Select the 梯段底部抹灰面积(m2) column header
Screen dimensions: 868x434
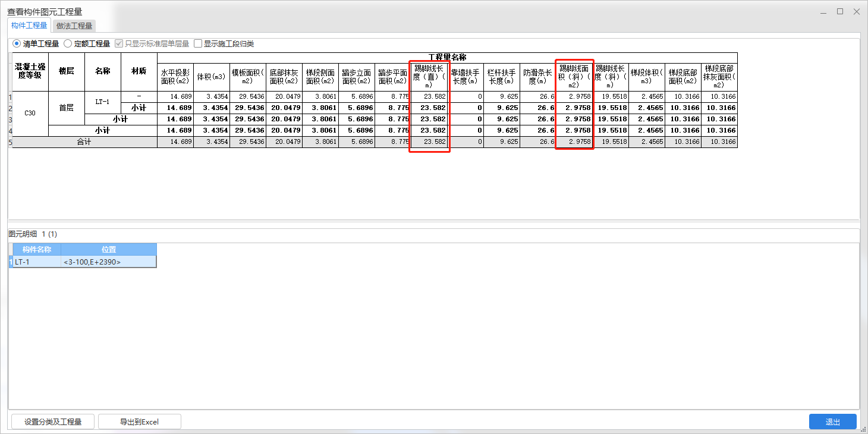click(x=719, y=77)
